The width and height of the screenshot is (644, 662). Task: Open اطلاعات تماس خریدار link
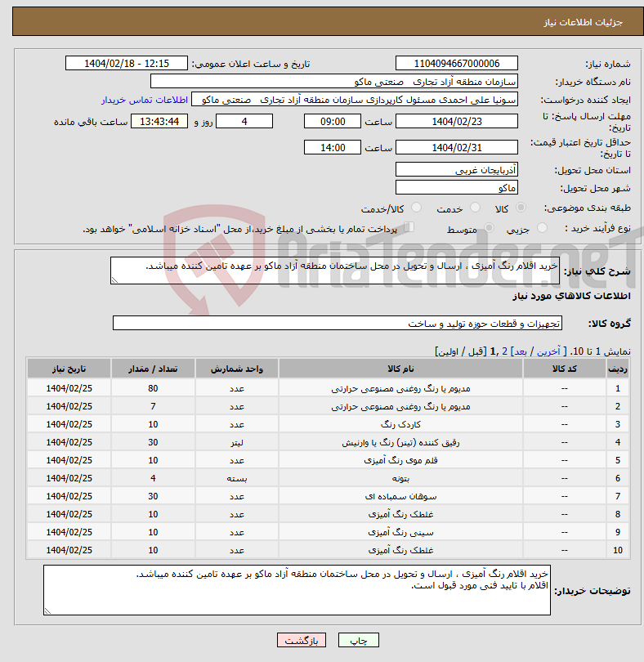(145, 100)
